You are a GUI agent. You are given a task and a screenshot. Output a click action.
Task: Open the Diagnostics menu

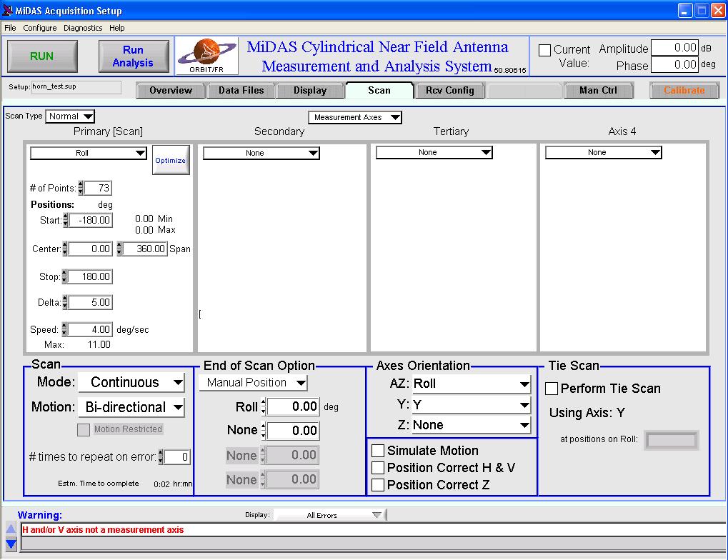pos(83,28)
